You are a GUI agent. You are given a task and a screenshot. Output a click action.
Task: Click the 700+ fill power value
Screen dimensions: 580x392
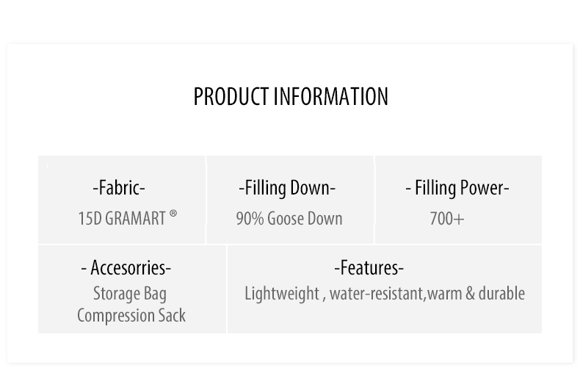(x=447, y=218)
